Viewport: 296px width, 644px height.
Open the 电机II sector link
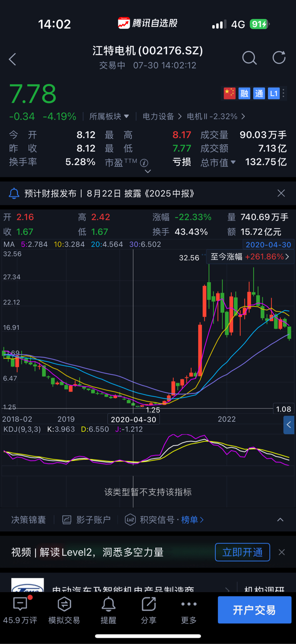pyautogui.click(x=216, y=116)
